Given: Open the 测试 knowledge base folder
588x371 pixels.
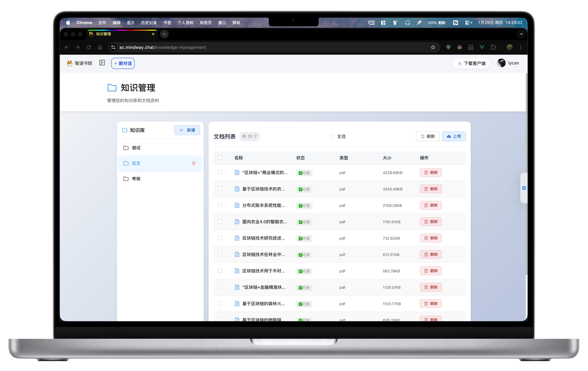Looking at the screenshot, I should coord(160,148).
